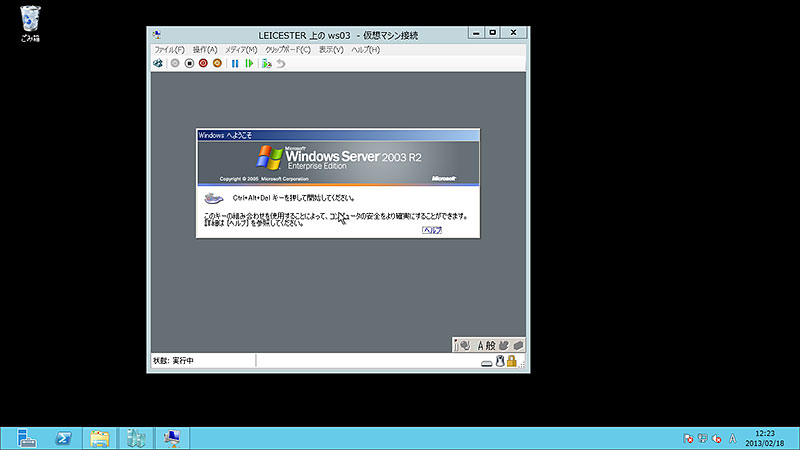Open the ファイル(F) menu
The image size is (800, 450).
tap(169, 49)
